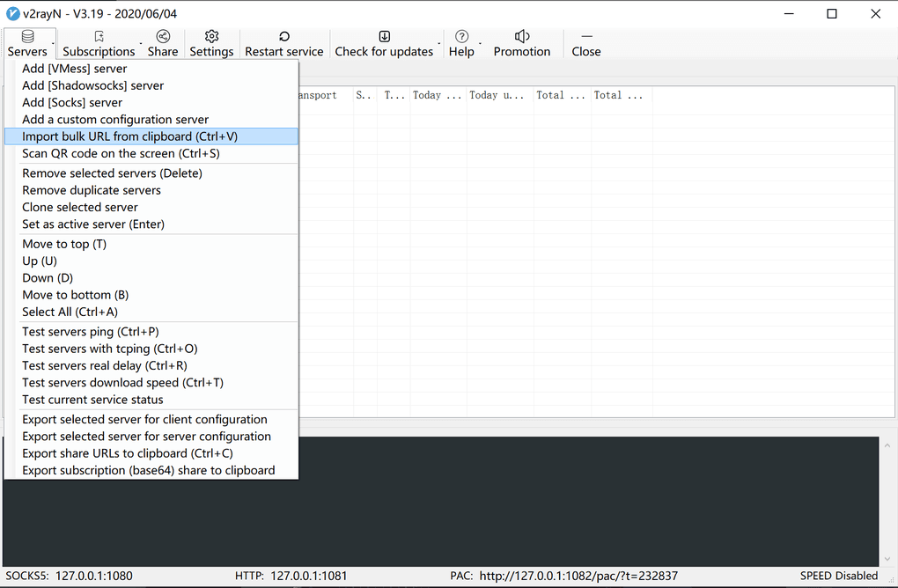Screen dimensions: 898x588
Task: Choose Export selected server for server configuration
Action: point(151,437)
